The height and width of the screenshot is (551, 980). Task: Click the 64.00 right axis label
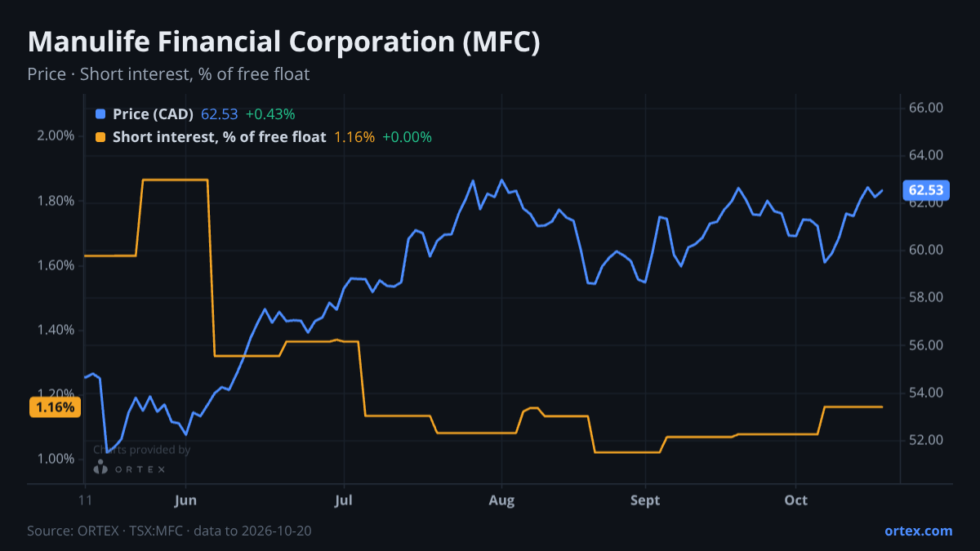tap(926, 155)
